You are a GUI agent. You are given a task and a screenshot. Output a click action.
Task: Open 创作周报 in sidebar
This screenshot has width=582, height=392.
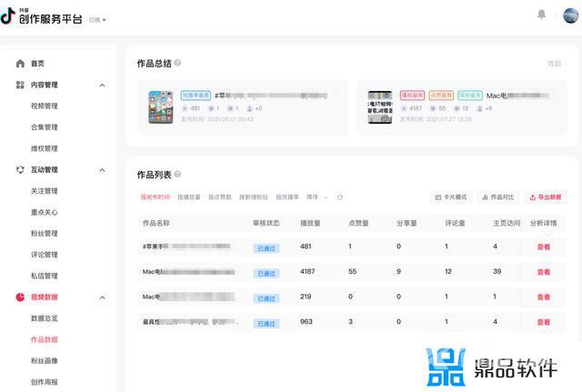(45, 382)
